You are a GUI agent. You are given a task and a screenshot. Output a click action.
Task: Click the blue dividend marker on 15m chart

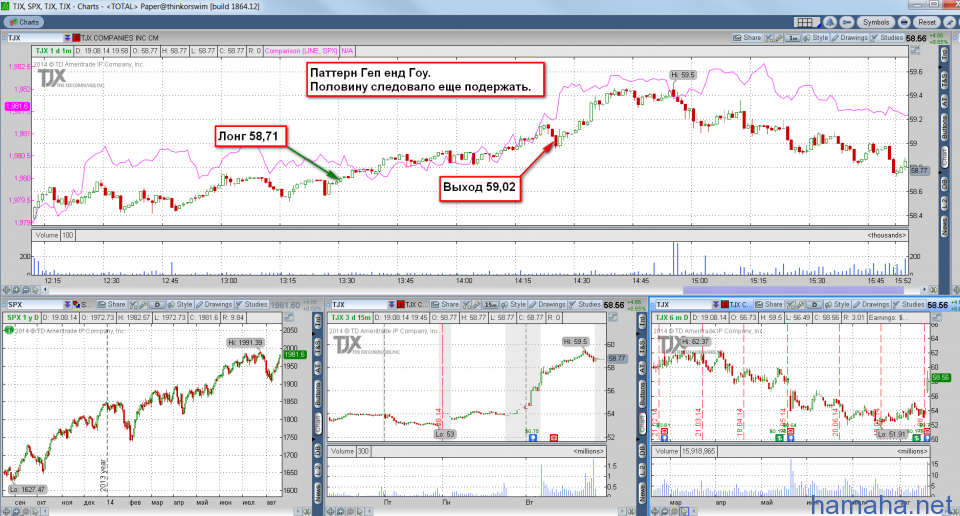[x=532, y=437]
